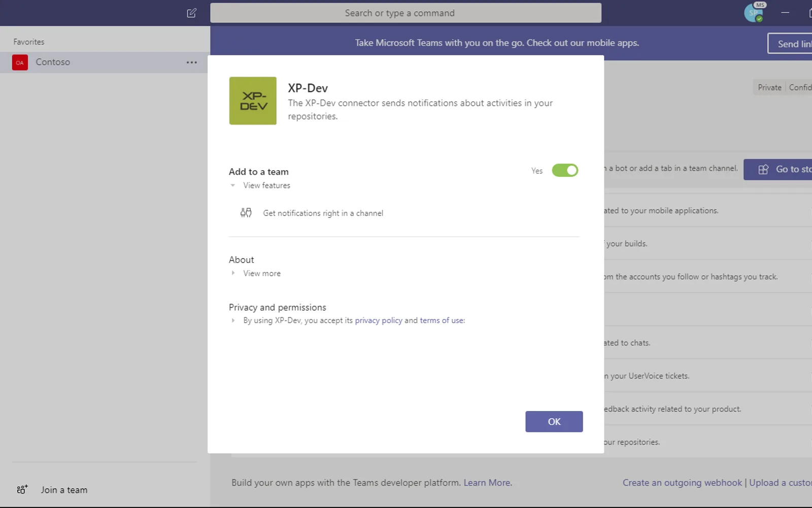Open the terms of use link
The image size is (812, 508).
click(x=442, y=321)
